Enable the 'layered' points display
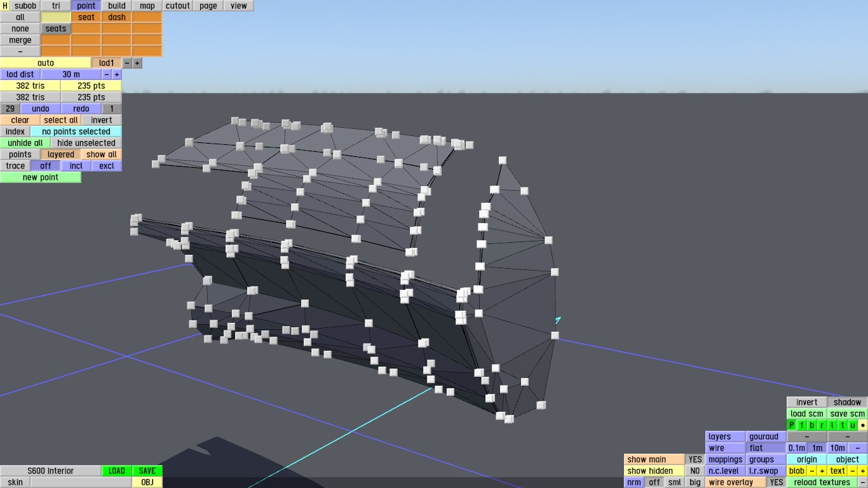This screenshot has width=868, height=488. 61,154
